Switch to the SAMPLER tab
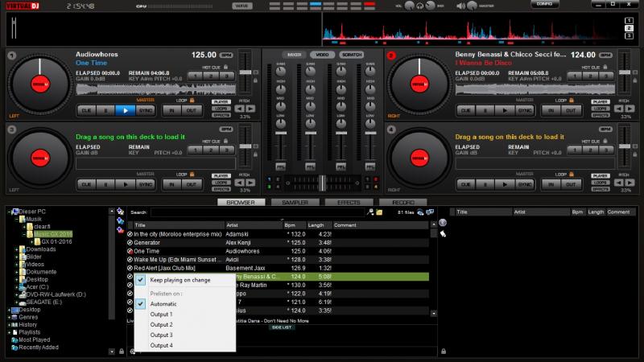The image size is (644, 362). point(295,203)
